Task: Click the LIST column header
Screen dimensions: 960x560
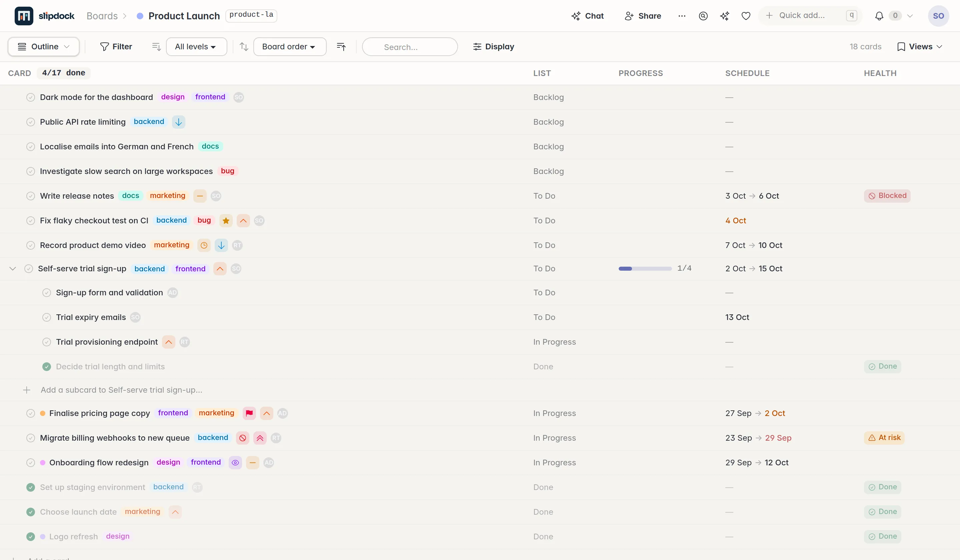Action: click(542, 73)
